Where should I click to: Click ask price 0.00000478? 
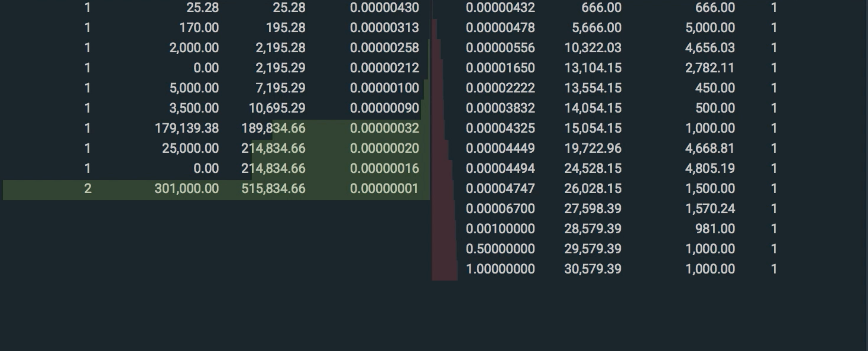point(500,28)
